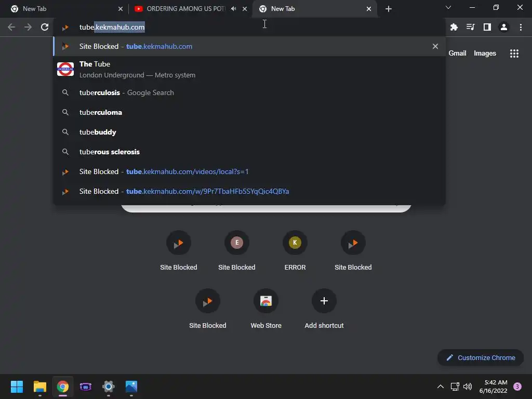Open the Photos app in taskbar
The width and height of the screenshot is (532, 399).
(131, 387)
